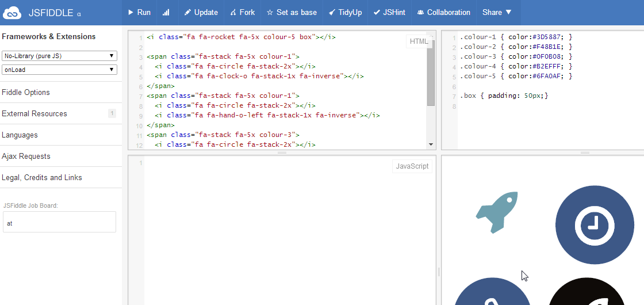Click the vertical resize handle beside result pane

pyautogui.click(x=439, y=272)
